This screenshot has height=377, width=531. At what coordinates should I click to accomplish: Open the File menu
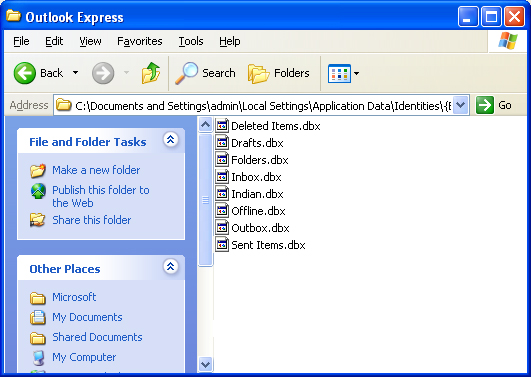click(x=21, y=41)
